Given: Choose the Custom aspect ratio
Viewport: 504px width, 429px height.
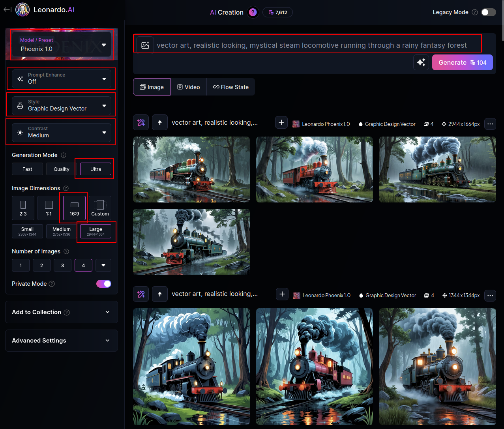Looking at the screenshot, I should coord(100,208).
